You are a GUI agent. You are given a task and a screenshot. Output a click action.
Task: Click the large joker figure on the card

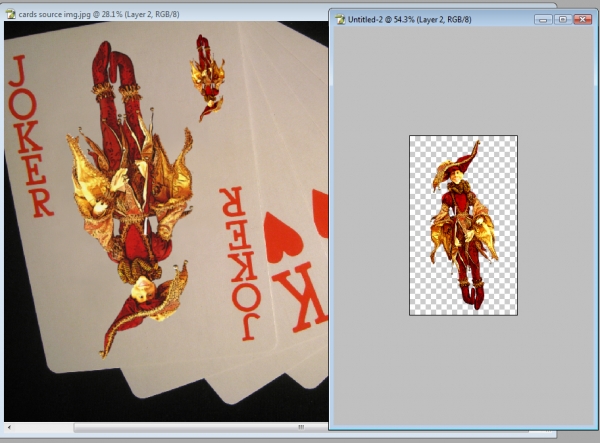(130, 199)
